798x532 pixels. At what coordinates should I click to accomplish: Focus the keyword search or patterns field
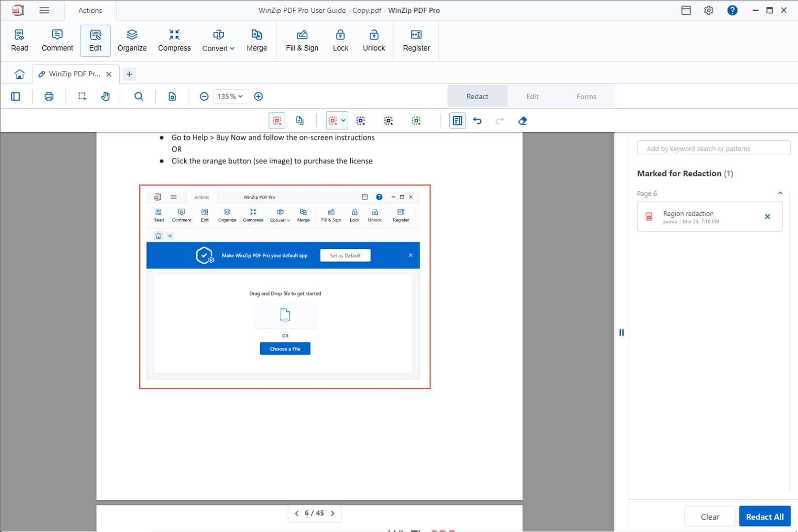point(713,148)
